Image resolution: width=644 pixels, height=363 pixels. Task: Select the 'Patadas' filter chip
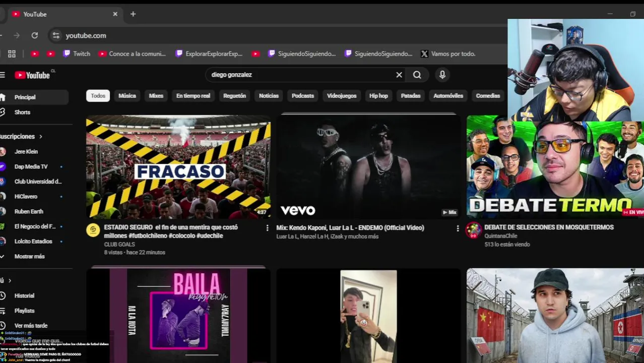click(x=411, y=96)
